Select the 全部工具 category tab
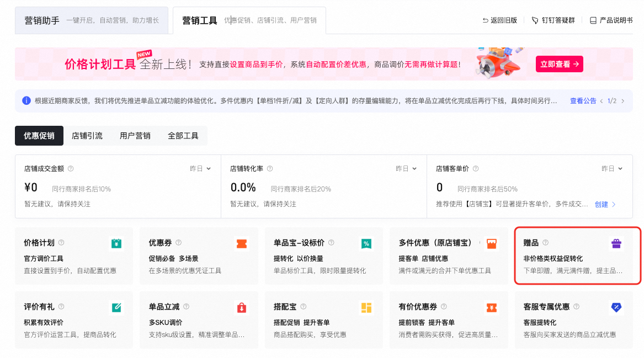Screen dimensions: 644x358 (x=183, y=136)
